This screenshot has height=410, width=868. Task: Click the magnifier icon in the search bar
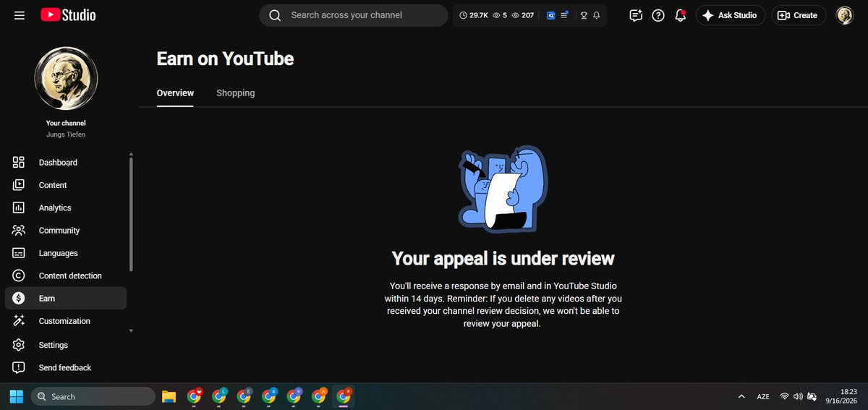(275, 15)
